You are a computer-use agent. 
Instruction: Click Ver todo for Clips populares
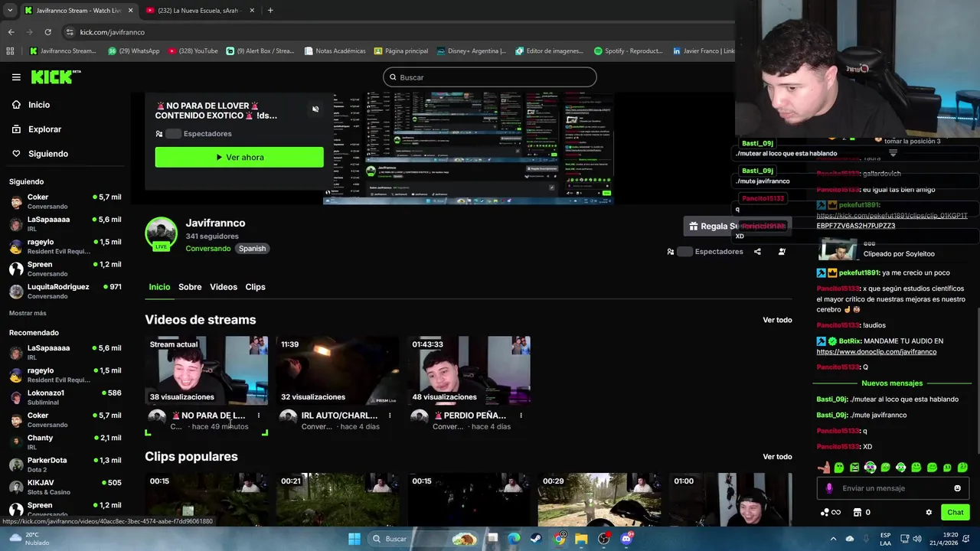[777, 457]
